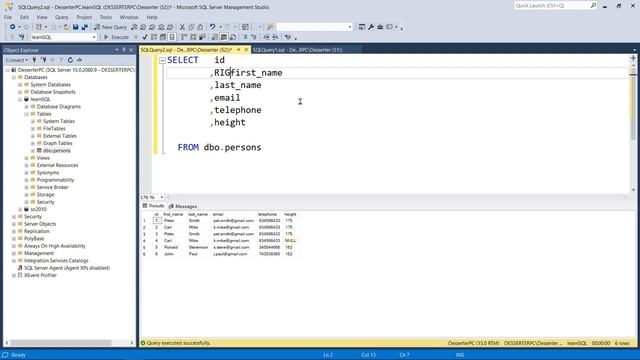Place cursor on FROM dbo.persons line
This screenshot has height=360, width=640.
coord(219,147)
